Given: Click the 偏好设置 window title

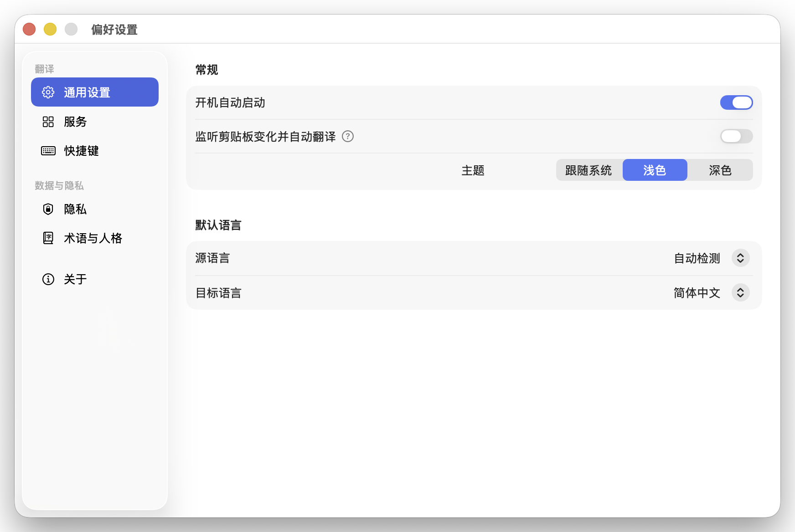Looking at the screenshot, I should click(x=114, y=30).
